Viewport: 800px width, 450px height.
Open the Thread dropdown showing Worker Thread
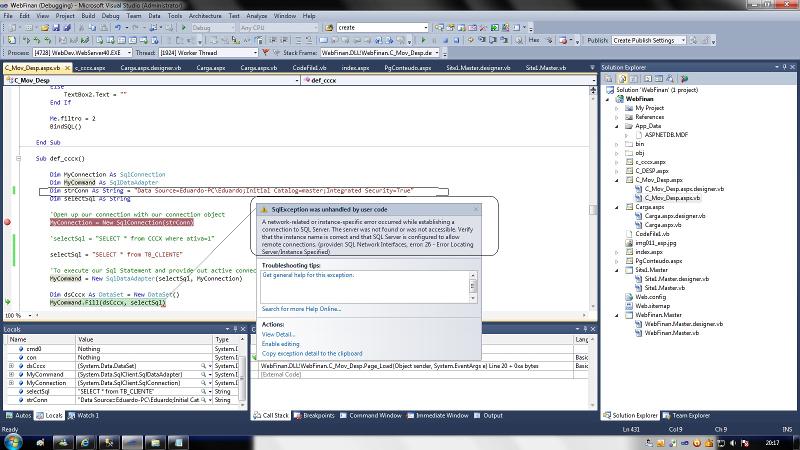[x=255, y=53]
